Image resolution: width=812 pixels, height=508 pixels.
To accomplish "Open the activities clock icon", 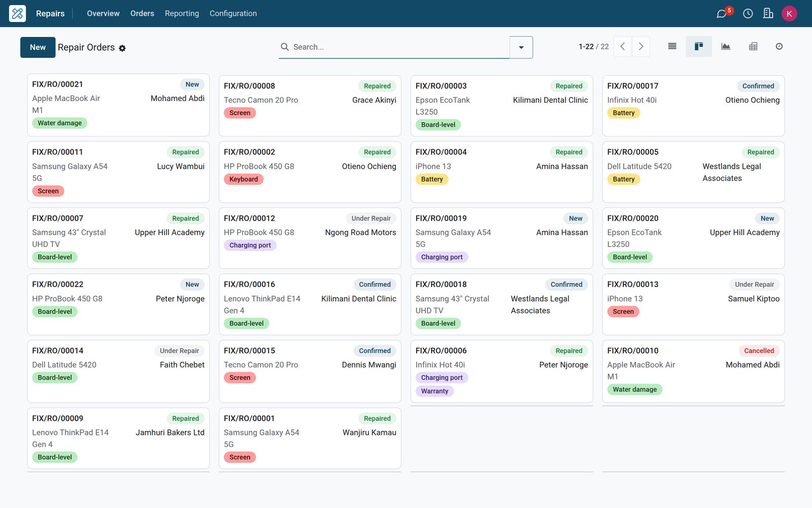I will (x=748, y=14).
